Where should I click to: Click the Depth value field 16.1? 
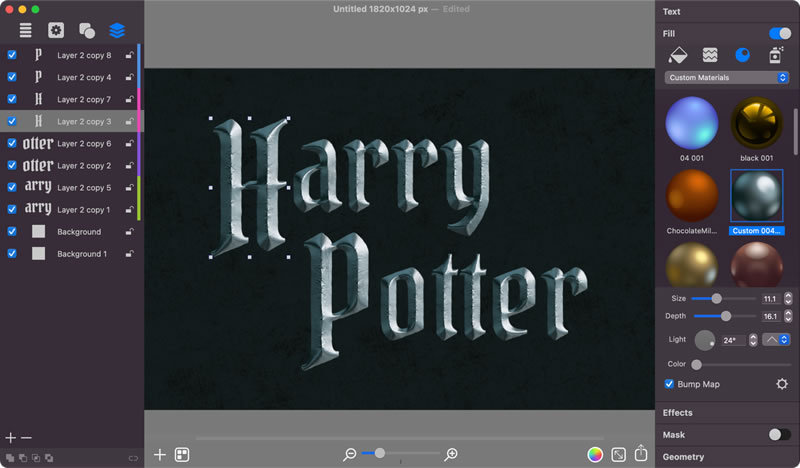[x=770, y=316]
